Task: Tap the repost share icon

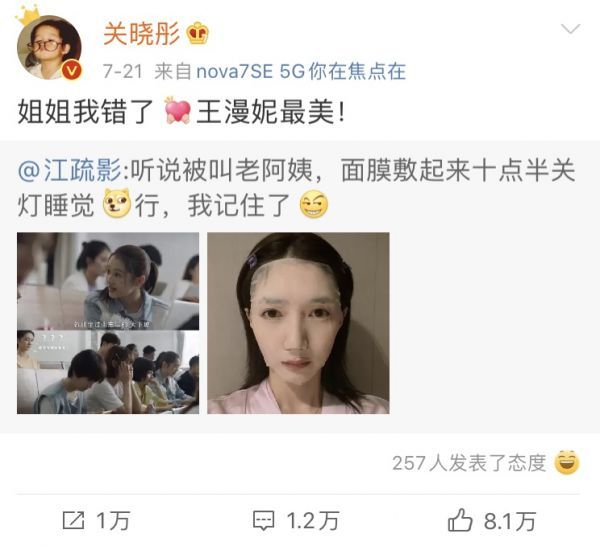Action: point(73,520)
